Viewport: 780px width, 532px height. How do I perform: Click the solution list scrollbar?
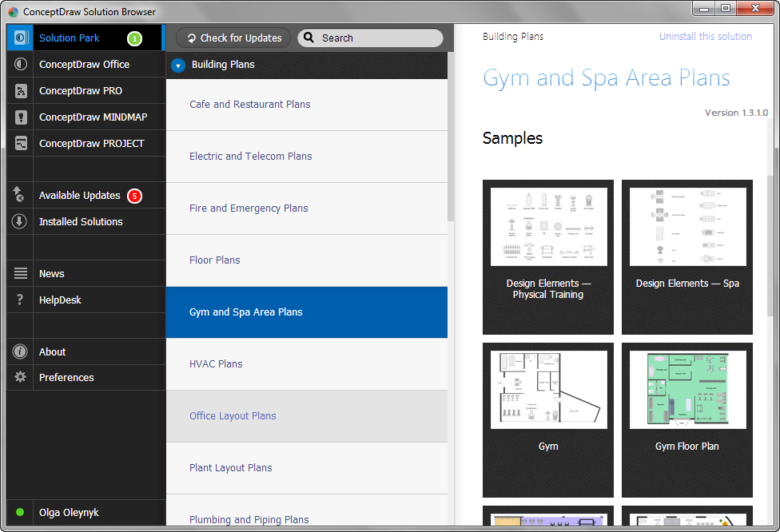(x=451, y=137)
